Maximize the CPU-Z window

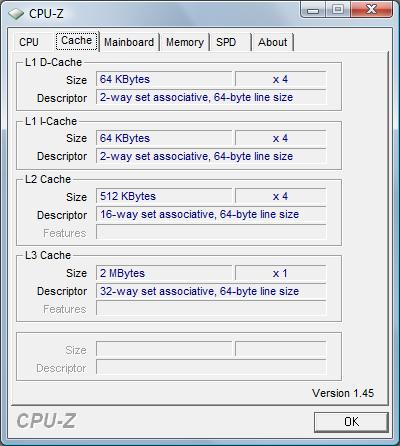(337, 9)
